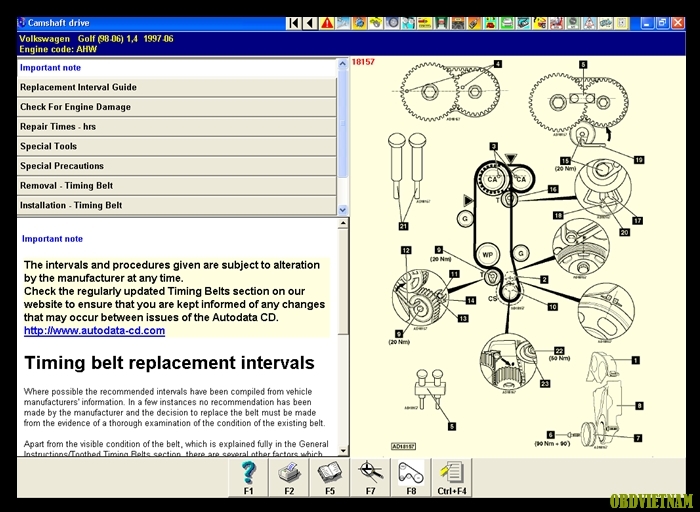This screenshot has height=512, width=700.
Task: Open the red warning triangle icon
Action: (x=327, y=23)
